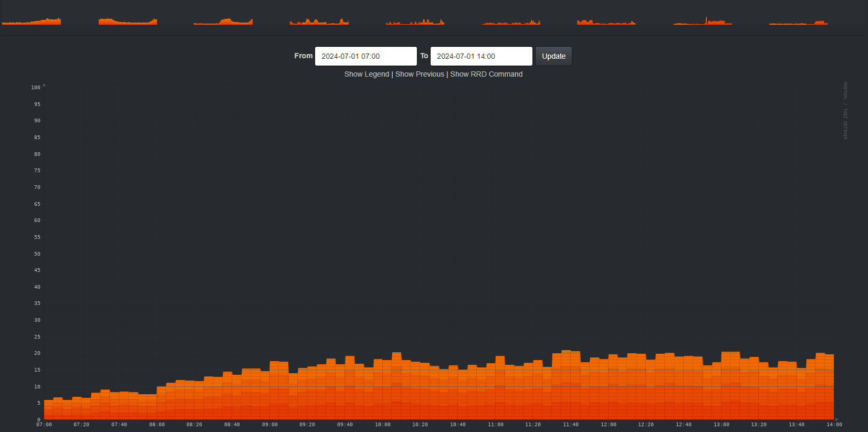Click the To date field
The height and width of the screenshot is (432, 868).
point(481,56)
